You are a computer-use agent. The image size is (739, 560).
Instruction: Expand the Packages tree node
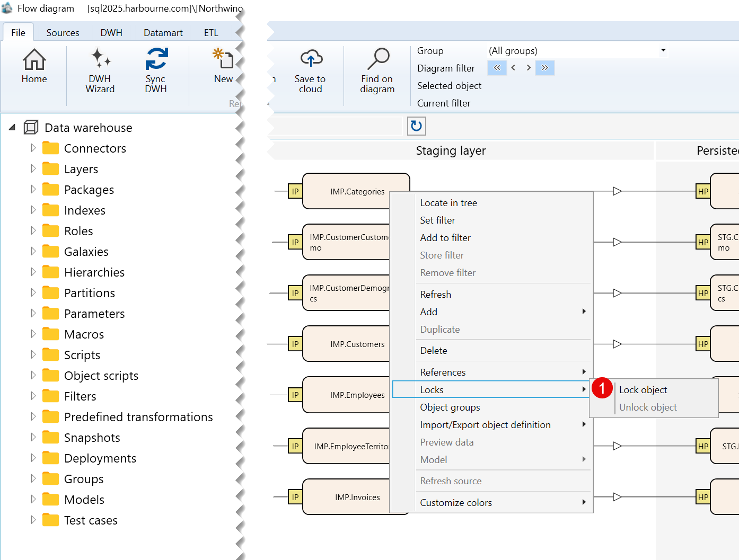click(x=33, y=189)
